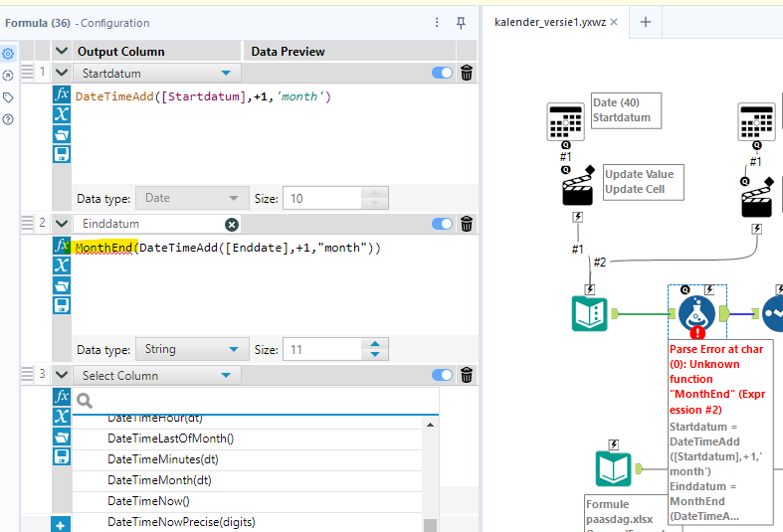The width and height of the screenshot is (783, 532).
Task: Save the Einddatum expression using disk icon
Action: tap(62, 305)
